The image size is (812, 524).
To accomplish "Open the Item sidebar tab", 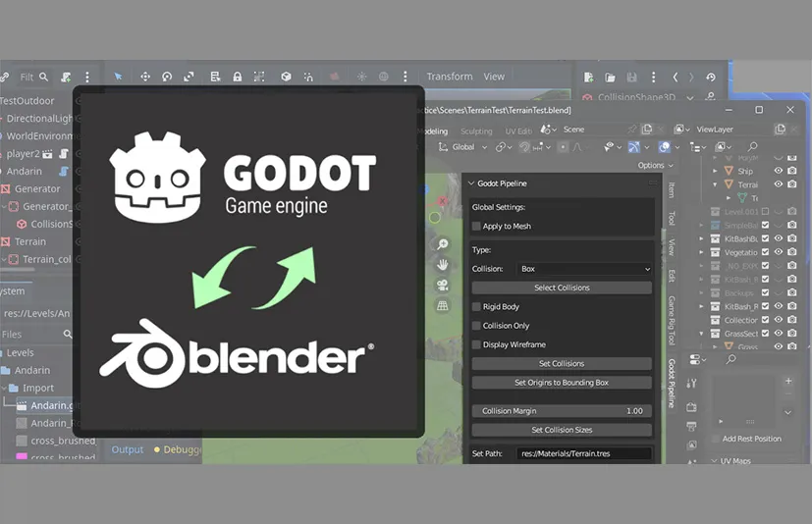I will point(672,190).
